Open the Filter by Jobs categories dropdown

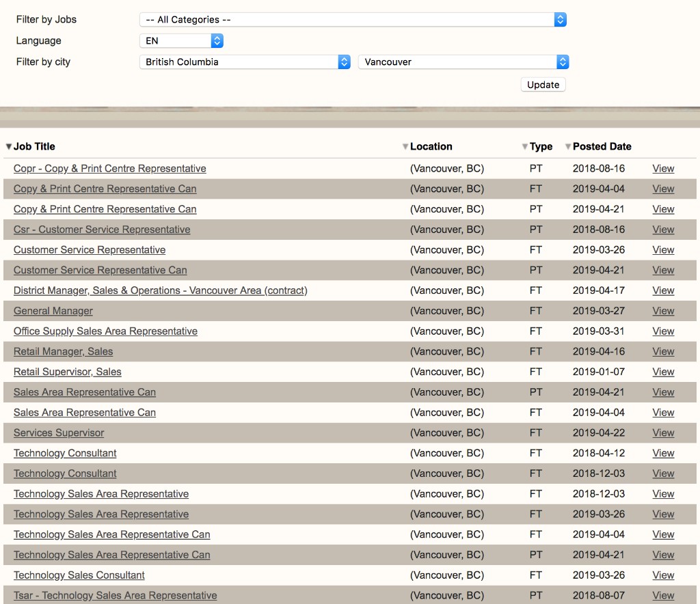[x=353, y=20]
